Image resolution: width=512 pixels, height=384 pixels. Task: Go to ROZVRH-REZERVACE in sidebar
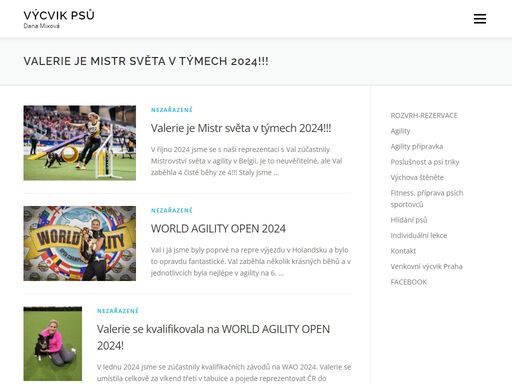(x=424, y=115)
